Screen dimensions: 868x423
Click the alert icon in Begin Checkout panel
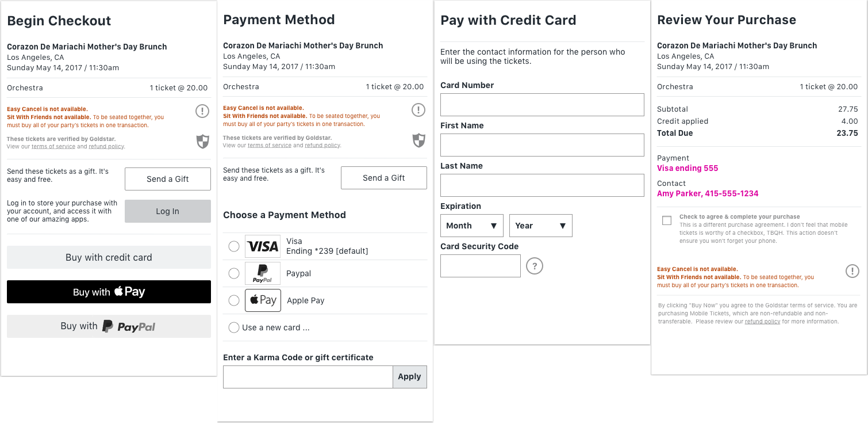point(202,111)
